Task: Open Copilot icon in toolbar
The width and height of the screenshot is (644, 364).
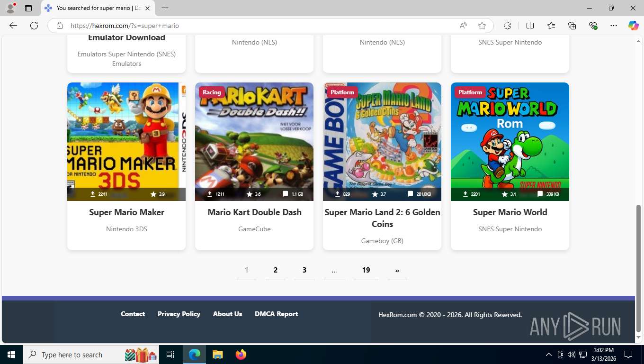Action: [633, 26]
